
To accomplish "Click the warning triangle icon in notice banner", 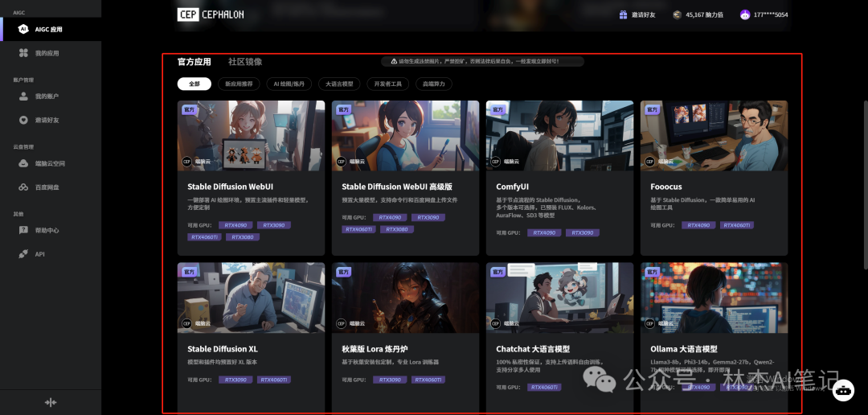I will 394,61.
